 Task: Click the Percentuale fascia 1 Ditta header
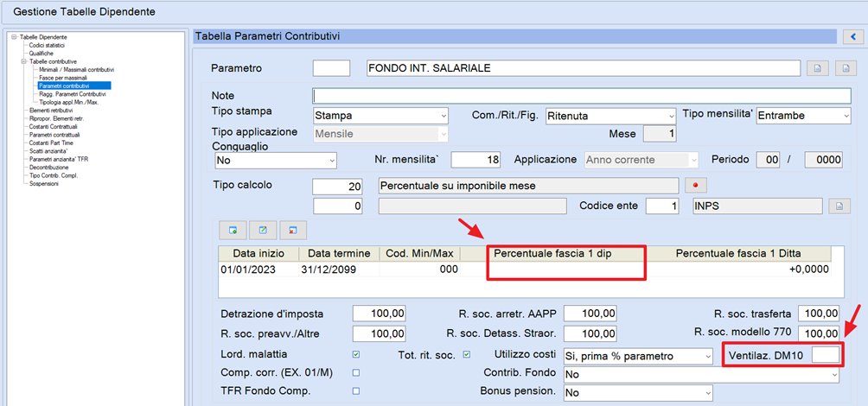739,254
